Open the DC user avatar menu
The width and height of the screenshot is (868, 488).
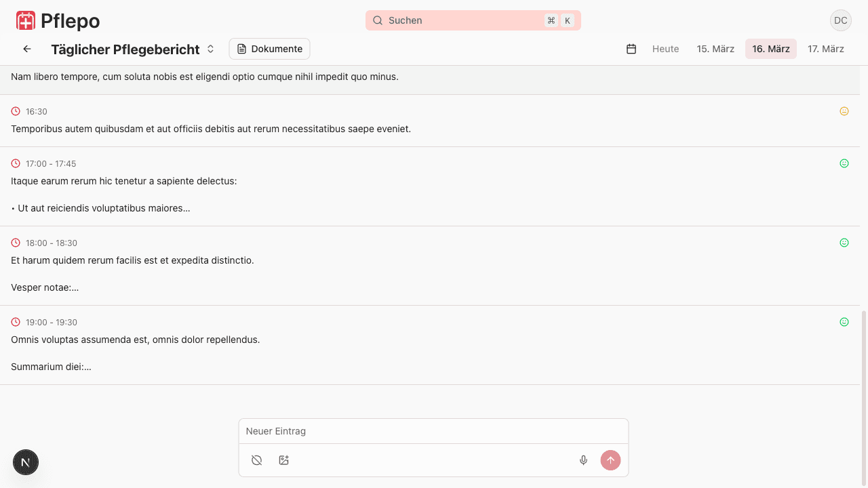click(x=841, y=20)
